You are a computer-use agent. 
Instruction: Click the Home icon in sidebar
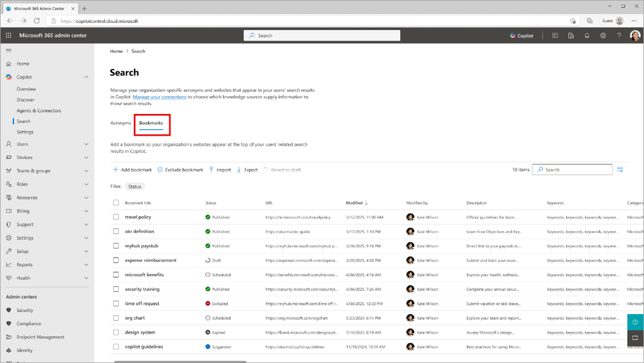(9, 64)
